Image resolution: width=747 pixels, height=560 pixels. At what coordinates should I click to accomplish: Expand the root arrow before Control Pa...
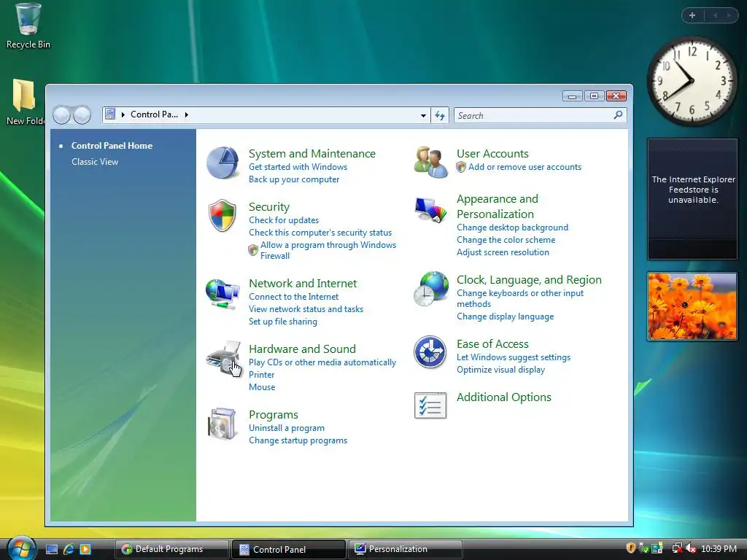pyautogui.click(x=123, y=114)
